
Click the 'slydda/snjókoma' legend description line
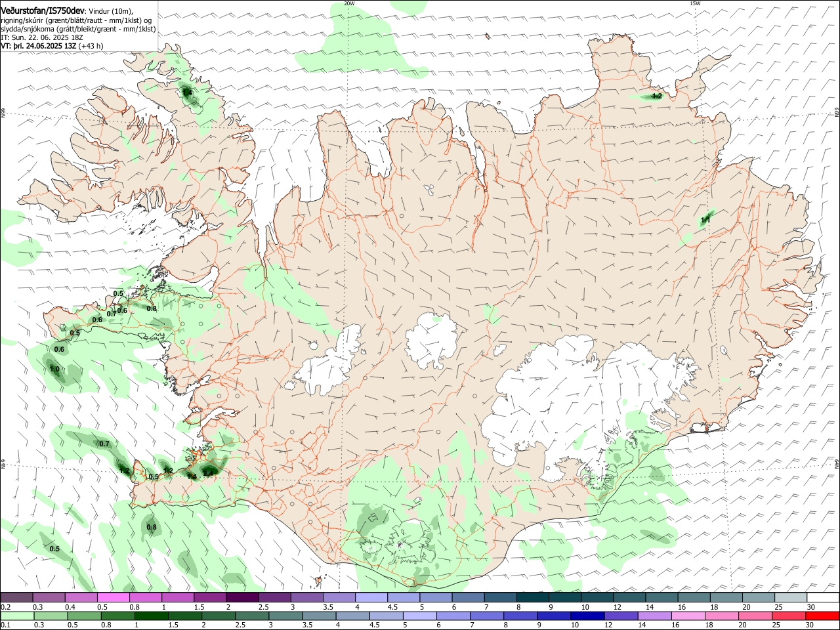[78, 29]
